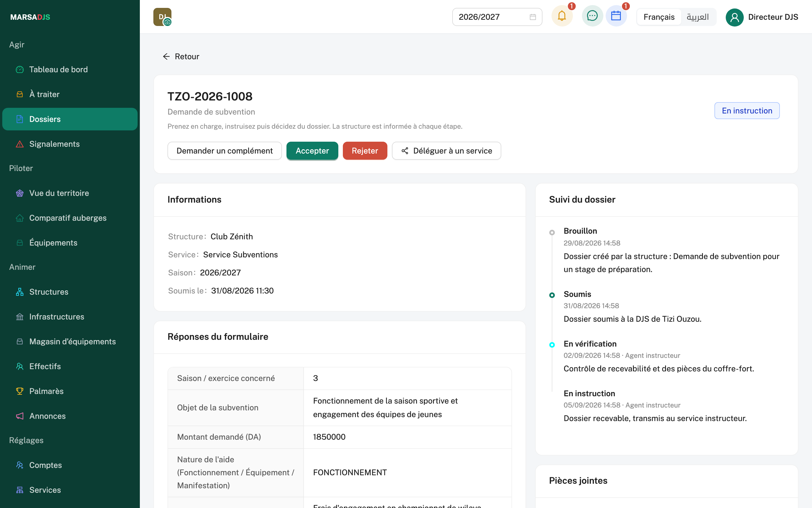
Task: Open Dossiers in the sidebar
Action: [x=70, y=119]
